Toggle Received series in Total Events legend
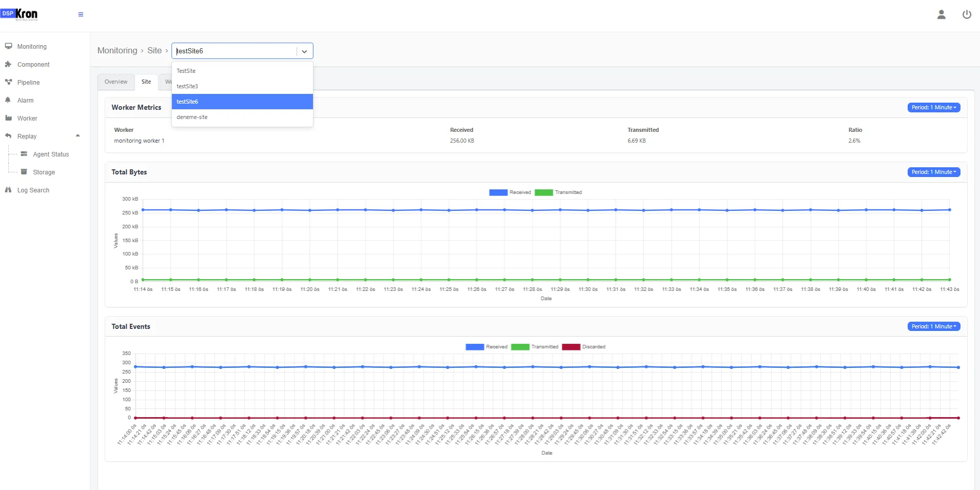The image size is (980, 490). coord(486,347)
